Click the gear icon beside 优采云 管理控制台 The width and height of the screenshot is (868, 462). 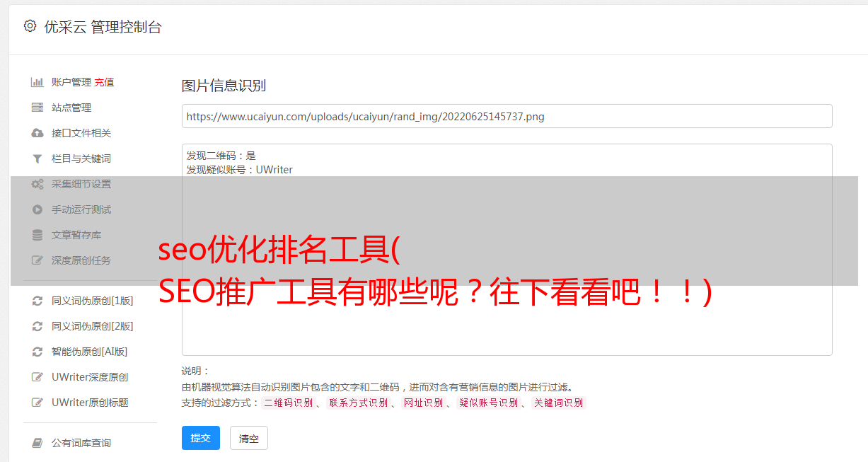[30, 26]
